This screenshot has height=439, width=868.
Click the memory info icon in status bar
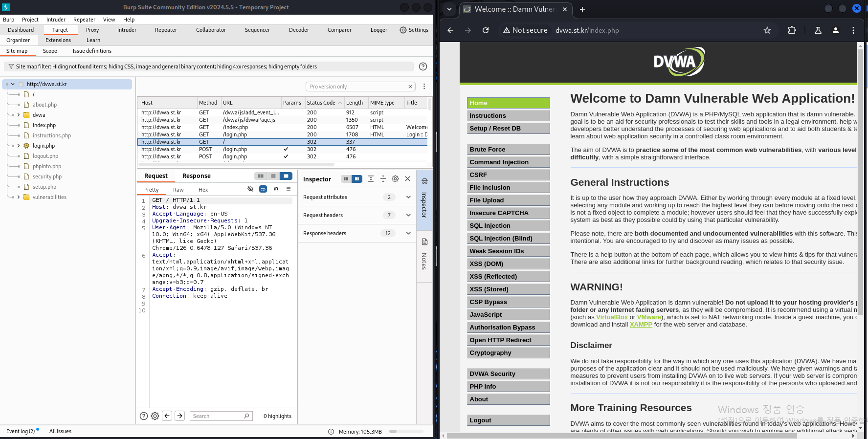[x=331, y=432]
